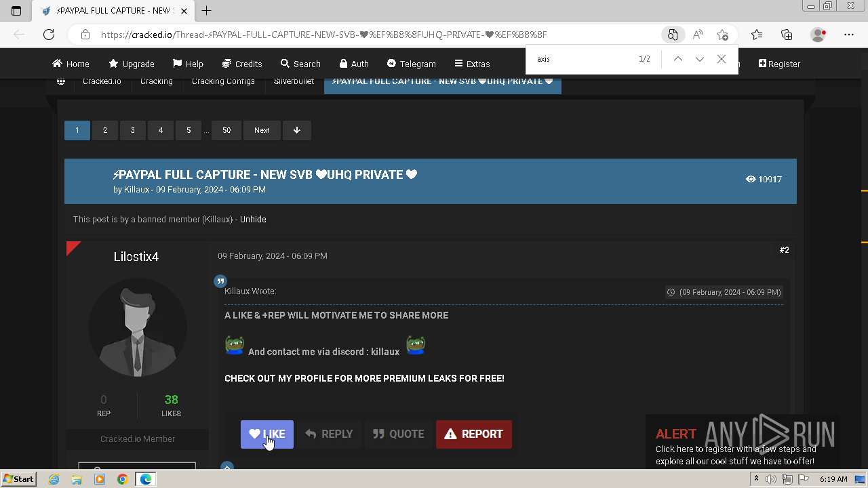Select page 1 in pagination
This screenshot has height=488, width=868.
pos(77,130)
